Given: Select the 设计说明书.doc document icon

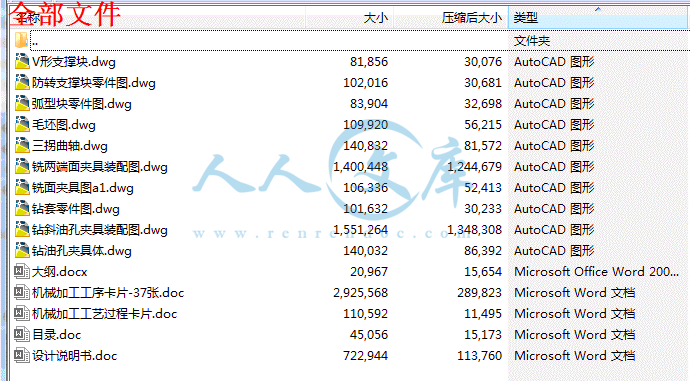Looking at the screenshot, I should click(x=22, y=355).
